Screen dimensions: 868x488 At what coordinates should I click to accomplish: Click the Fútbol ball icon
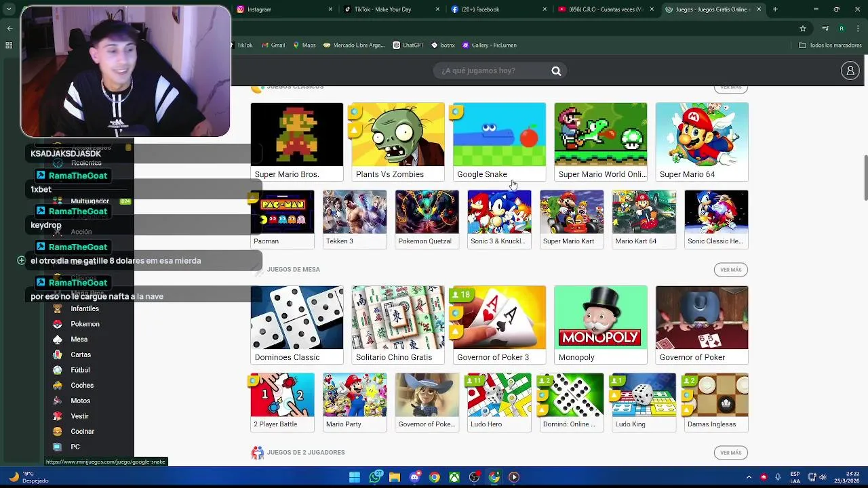click(58, 370)
